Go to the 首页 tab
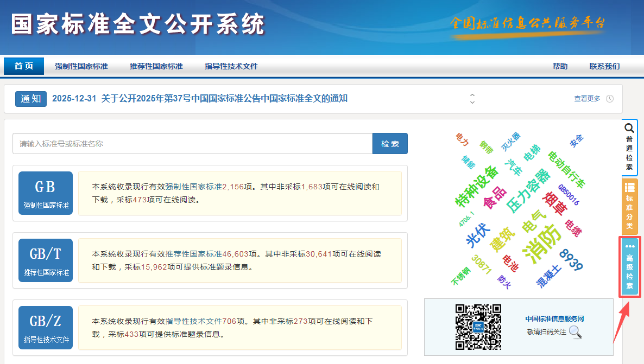Screen dimensions: 644x364 click(24, 66)
